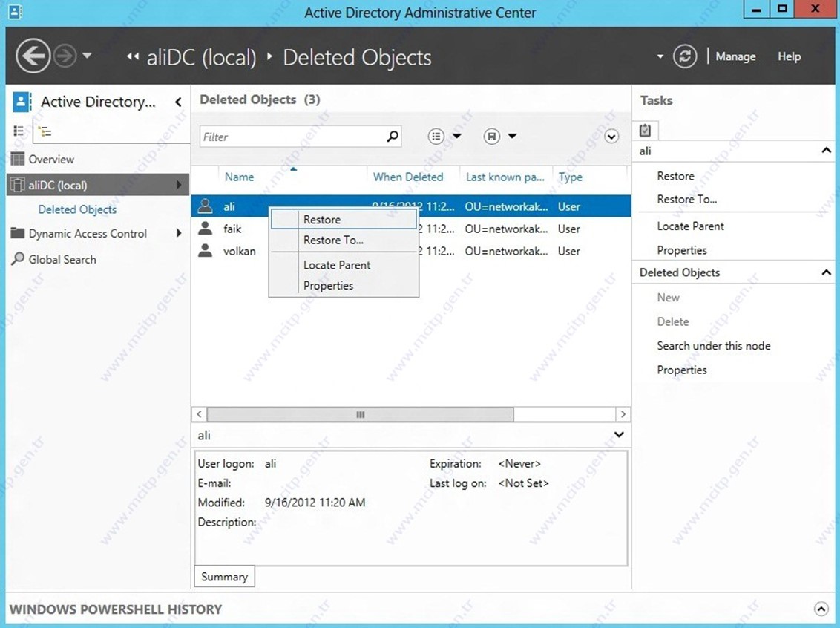Switch navigation pane to tree view
The width and height of the screenshot is (840, 628).
(x=45, y=131)
